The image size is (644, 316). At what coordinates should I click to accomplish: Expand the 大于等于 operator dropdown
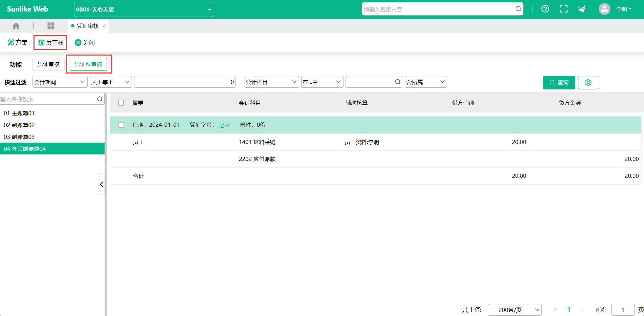pyautogui.click(x=111, y=82)
